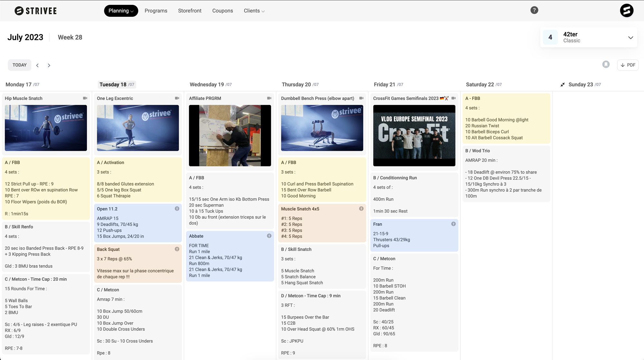Click video camera icon on Hip Muscle Snatch
The height and width of the screenshot is (360, 644).
click(x=85, y=98)
